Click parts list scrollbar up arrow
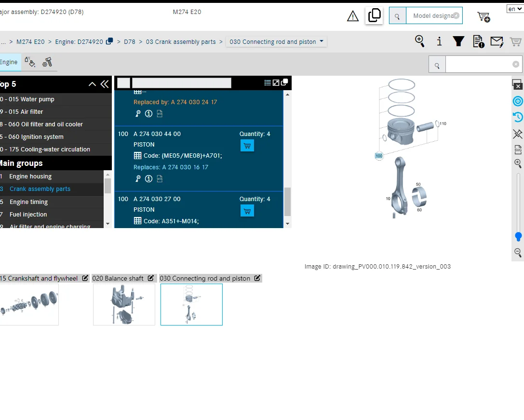 click(287, 95)
